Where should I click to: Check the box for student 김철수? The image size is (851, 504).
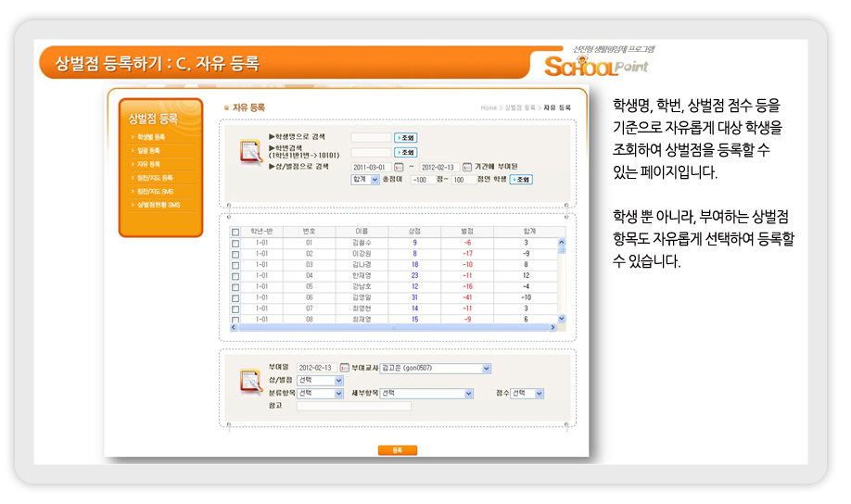235,243
